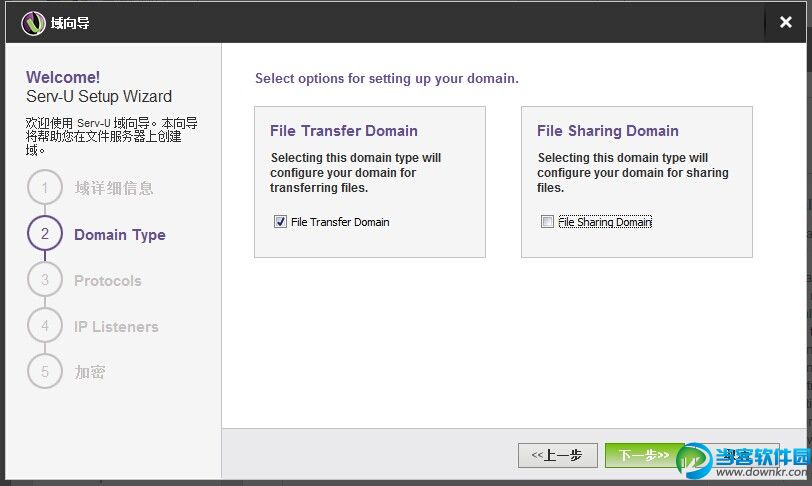812x486 pixels.
Task: Proceed with the green 下一步 button
Action: pyautogui.click(x=645, y=455)
